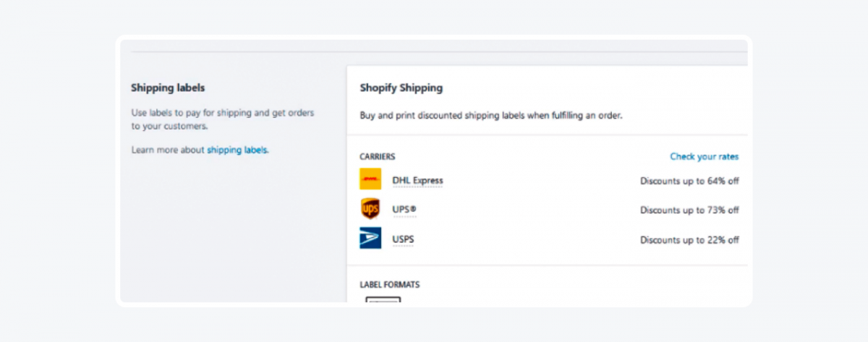Click the Shipping labels section heading

click(x=168, y=88)
